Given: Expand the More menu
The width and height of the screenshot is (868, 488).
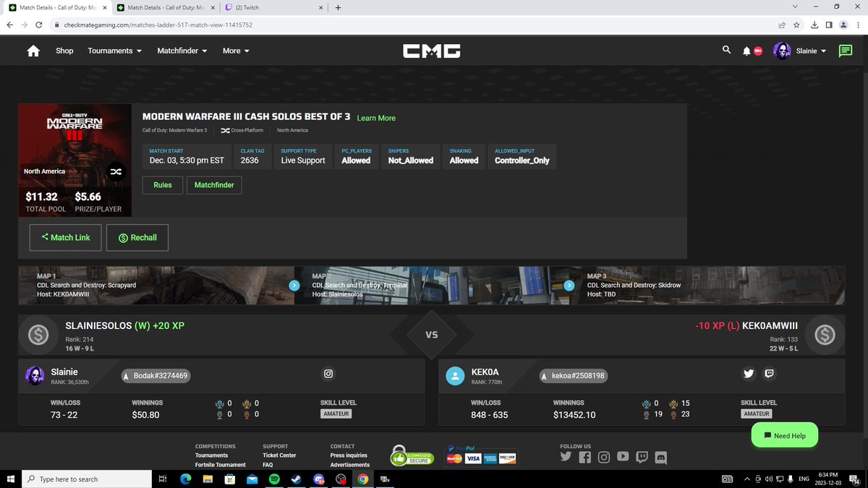Looking at the screenshot, I should (236, 51).
